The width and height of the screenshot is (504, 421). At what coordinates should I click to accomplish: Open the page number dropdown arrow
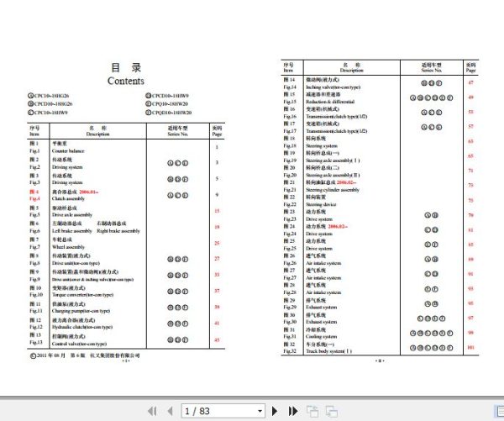pos(260,411)
